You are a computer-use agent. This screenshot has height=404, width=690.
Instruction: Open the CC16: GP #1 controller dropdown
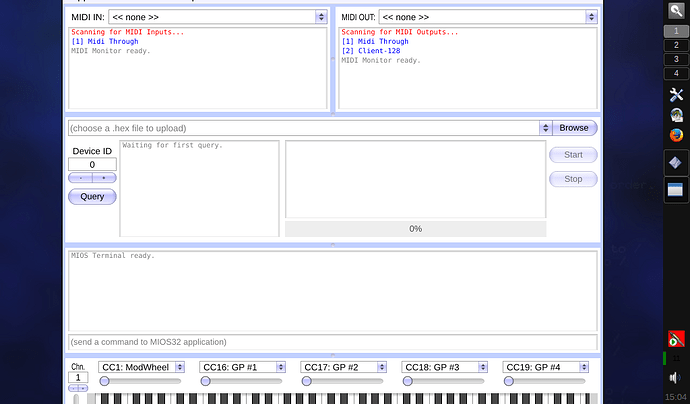tap(242, 367)
